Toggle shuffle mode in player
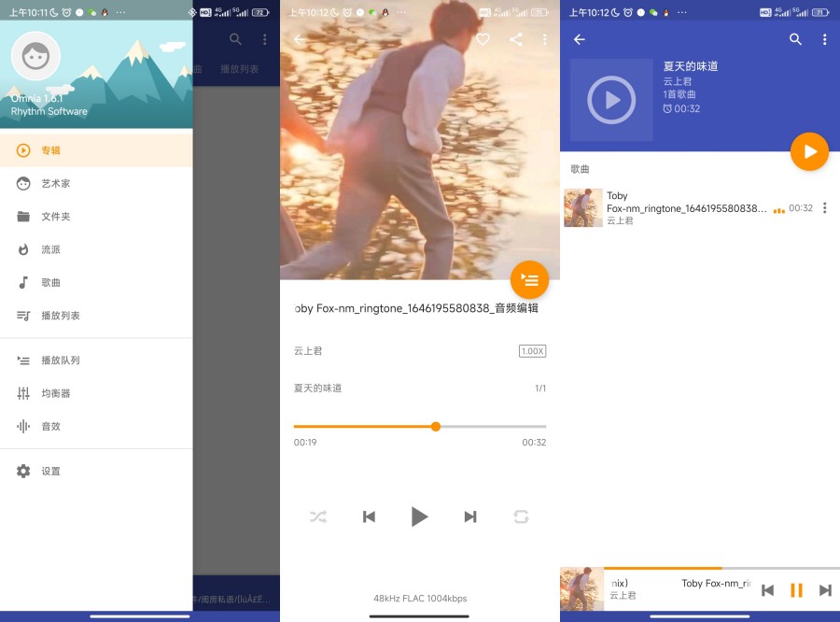840x622 pixels. (x=318, y=516)
